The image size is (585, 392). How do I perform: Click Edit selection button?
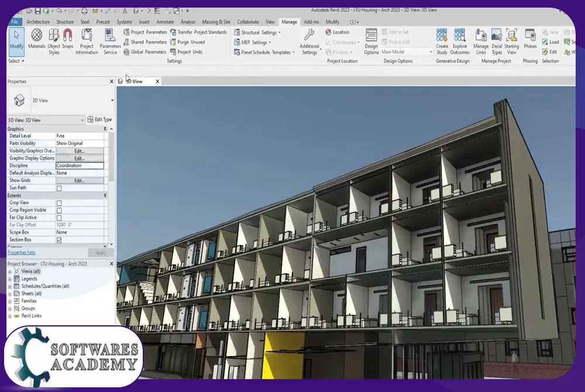click(549, 52)
